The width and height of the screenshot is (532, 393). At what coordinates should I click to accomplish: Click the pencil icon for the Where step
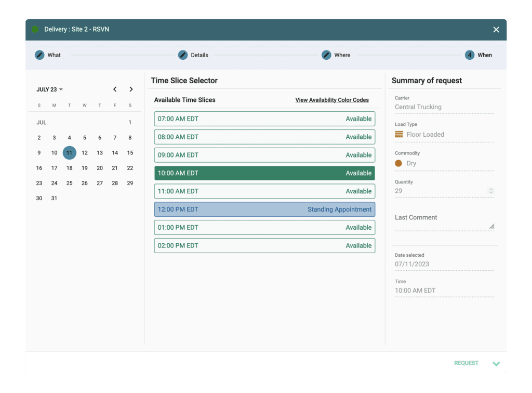(326, 55)
